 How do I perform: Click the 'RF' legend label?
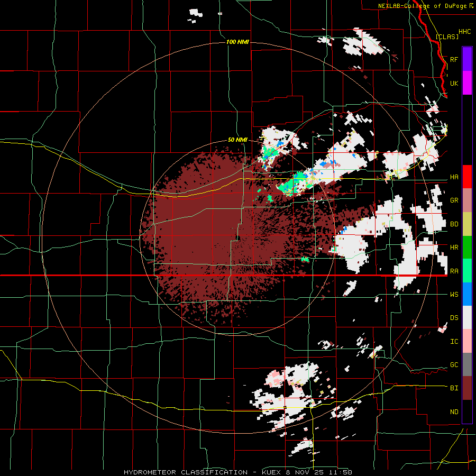[x=454, y=59]
